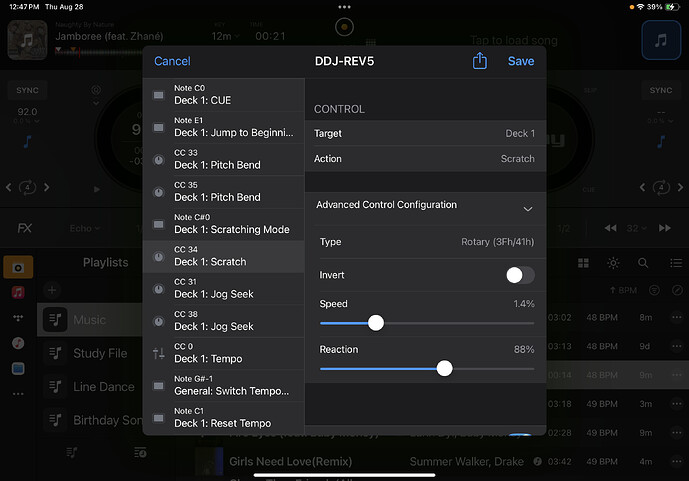Toggle right deck loop 4 button
The height and width of the screenshot is (481, 689).
tap(661, 188)
